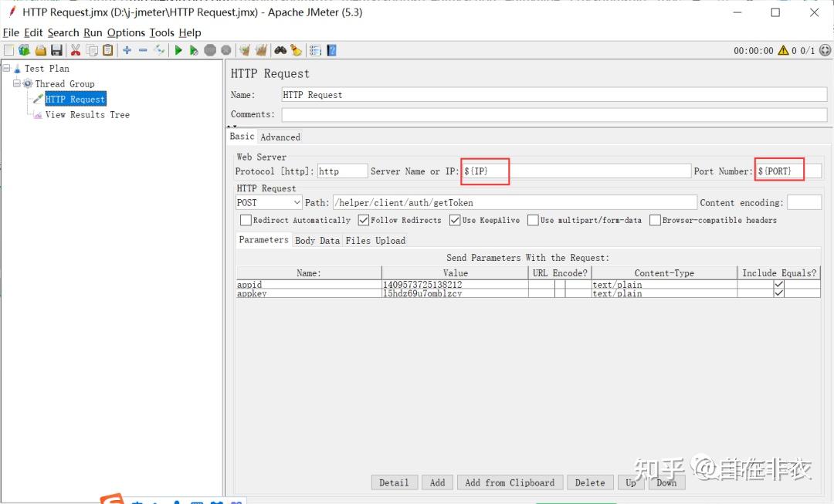
Task: Open the Function Helper dialog icon
Action: pyautogui.click(x=314, y=50)
